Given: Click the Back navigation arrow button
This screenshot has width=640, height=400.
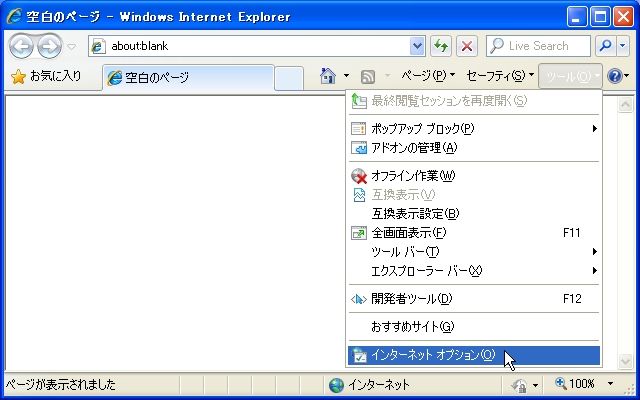Looking at the screenshot, I should click(21, 46).
